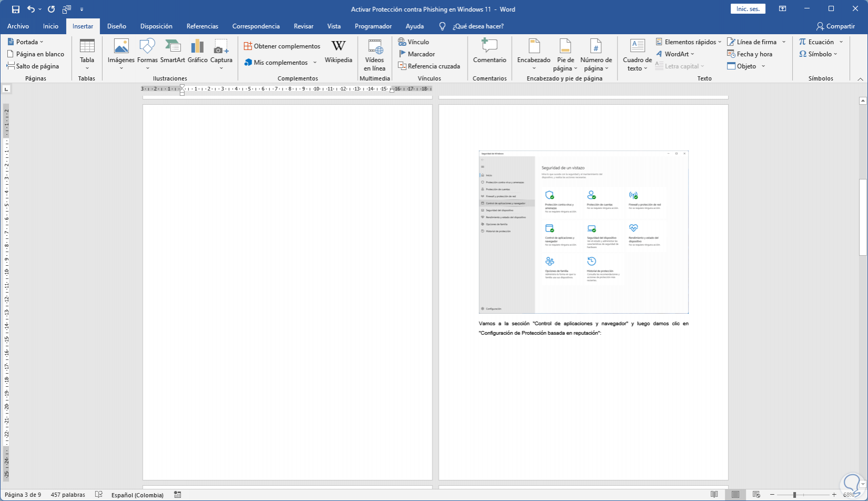Switch to Web Layout view in status bar

tap(756, 495)
